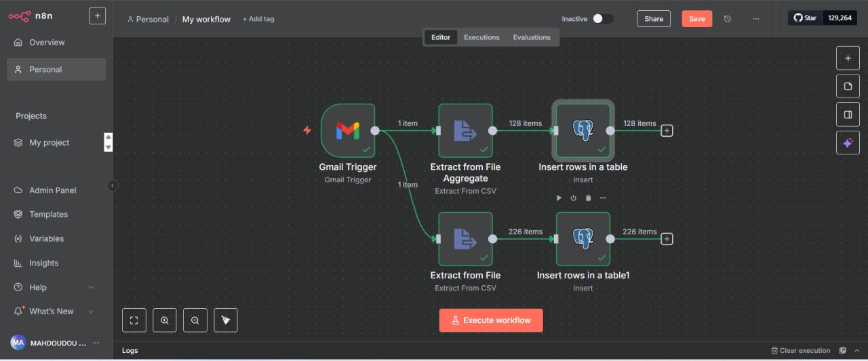Toggle the workflow Inactive switch
The height and width of the screenshot is (361, 868).
603,19
